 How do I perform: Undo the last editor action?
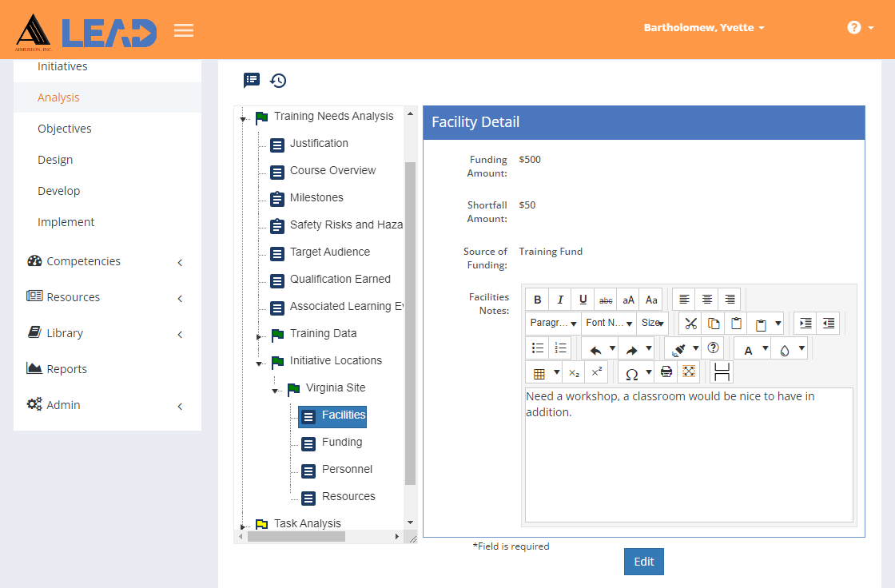point(595,349)
